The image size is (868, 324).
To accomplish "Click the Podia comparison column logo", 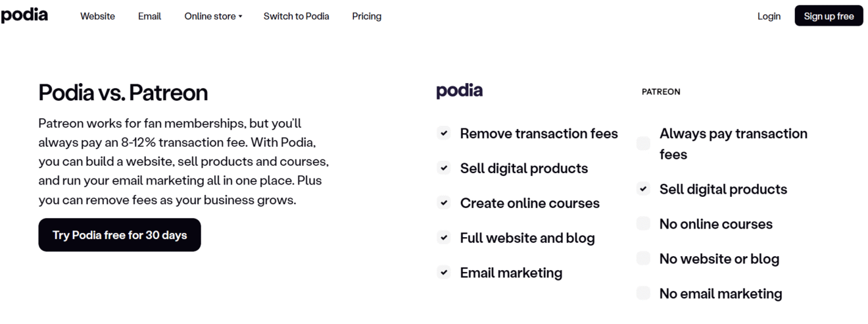I will (459, 91).
